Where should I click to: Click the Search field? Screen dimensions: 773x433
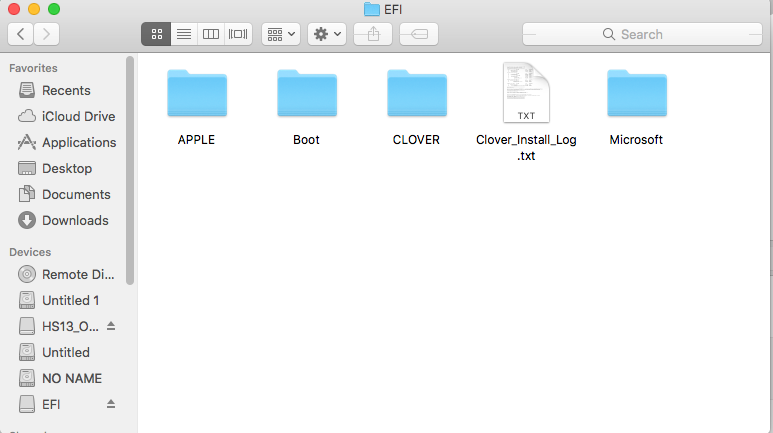(x=640, y=34)
